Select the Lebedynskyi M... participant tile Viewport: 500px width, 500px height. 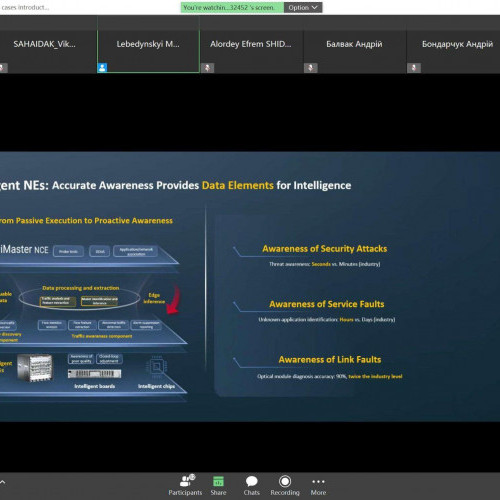click(148, 52)
